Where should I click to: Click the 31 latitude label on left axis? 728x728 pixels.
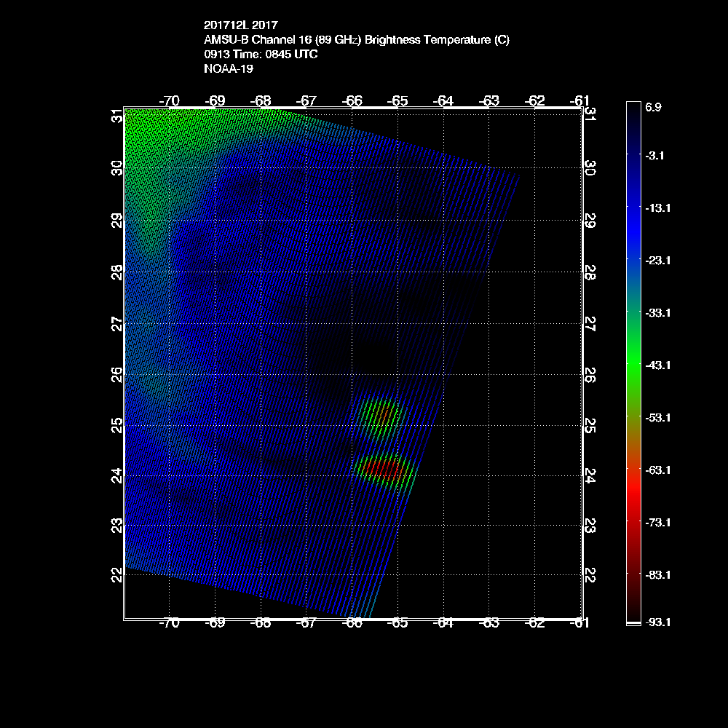116,116
